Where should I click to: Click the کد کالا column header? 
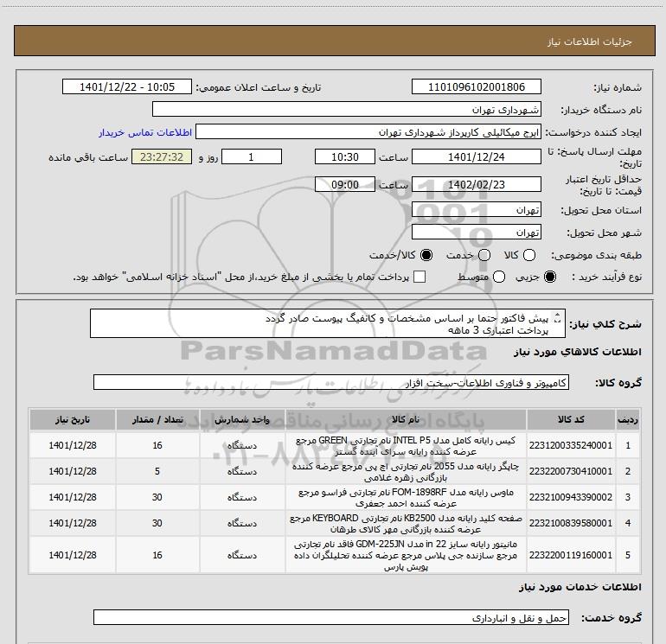[571, 419]
